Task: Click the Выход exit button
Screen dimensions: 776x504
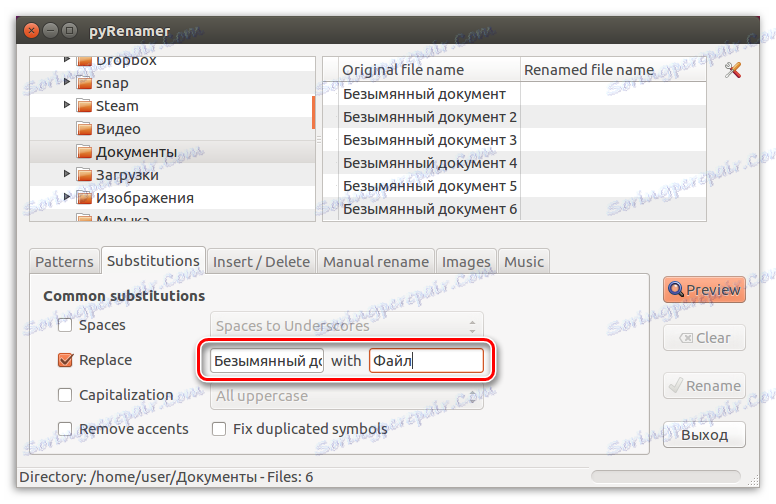Action: tap(704, 435)
